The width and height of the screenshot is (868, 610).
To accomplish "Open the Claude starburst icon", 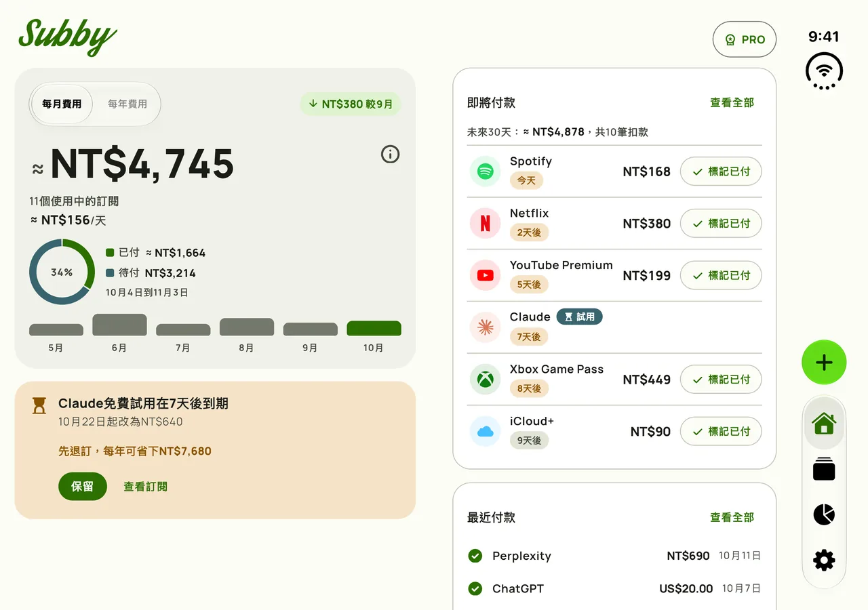I will pos(485,327).
